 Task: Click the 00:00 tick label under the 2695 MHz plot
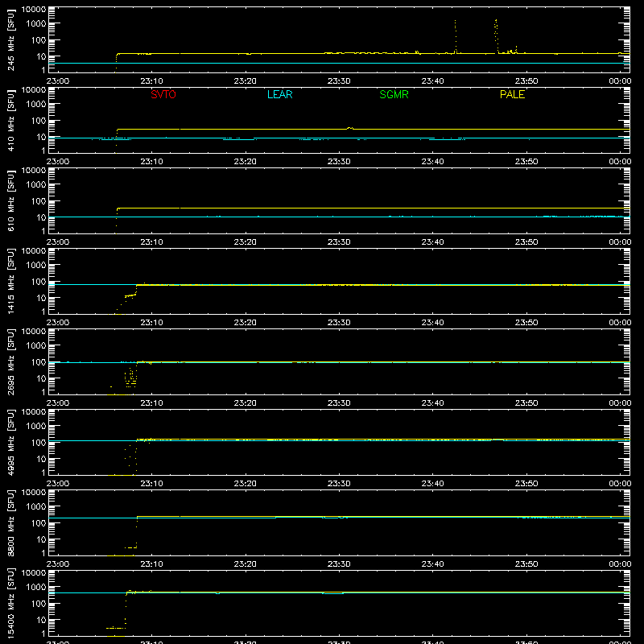coord(620,403)
